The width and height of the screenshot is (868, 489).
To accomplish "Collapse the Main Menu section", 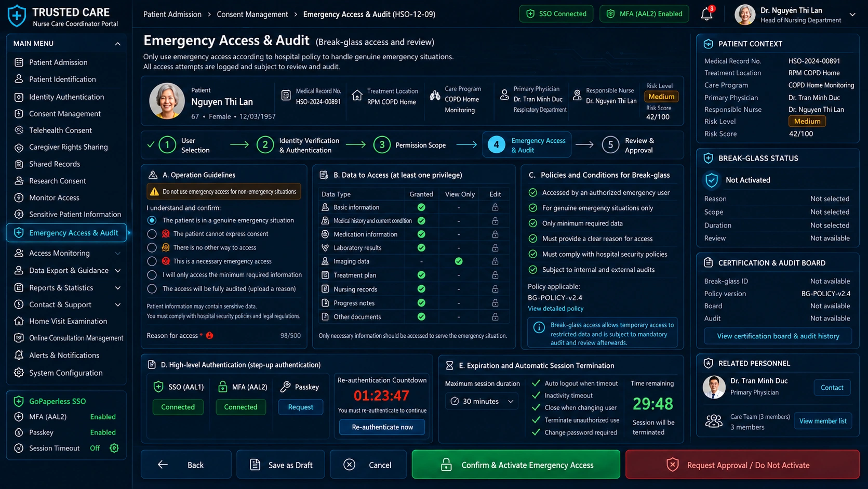I will point(117,44).
